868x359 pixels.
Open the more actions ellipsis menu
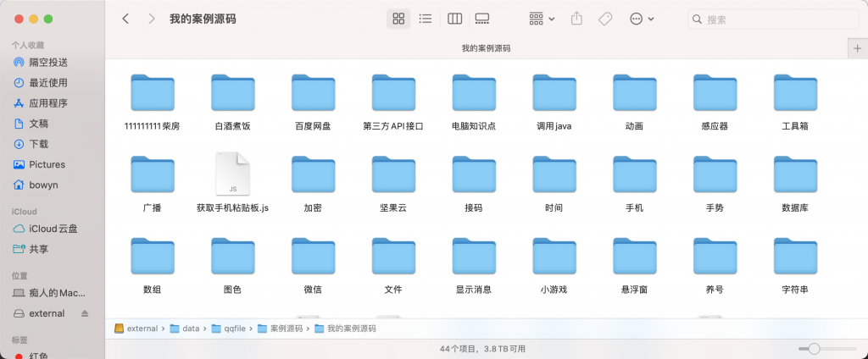tap(642, 19)
